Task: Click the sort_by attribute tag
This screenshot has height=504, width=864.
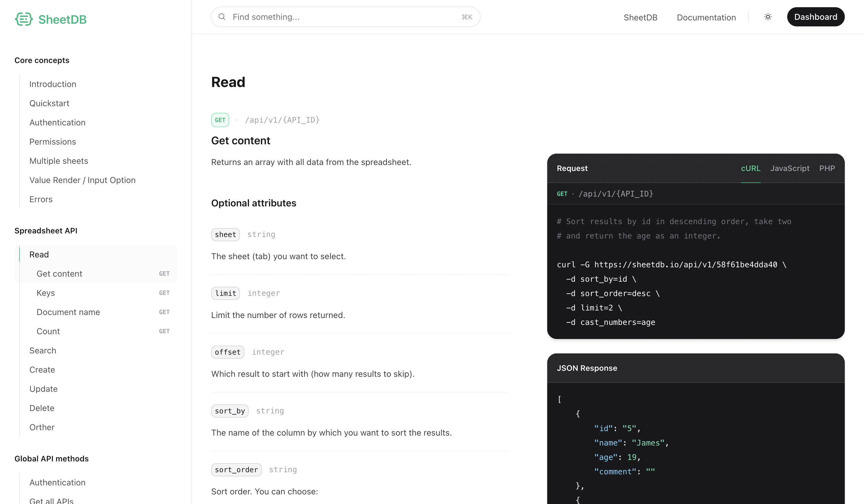Action: pyautogui.click(x=230, y=411)
